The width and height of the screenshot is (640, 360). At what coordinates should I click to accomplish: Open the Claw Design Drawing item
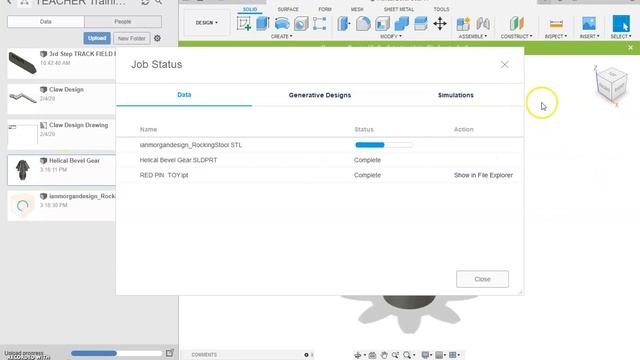(x=61, y=134)
